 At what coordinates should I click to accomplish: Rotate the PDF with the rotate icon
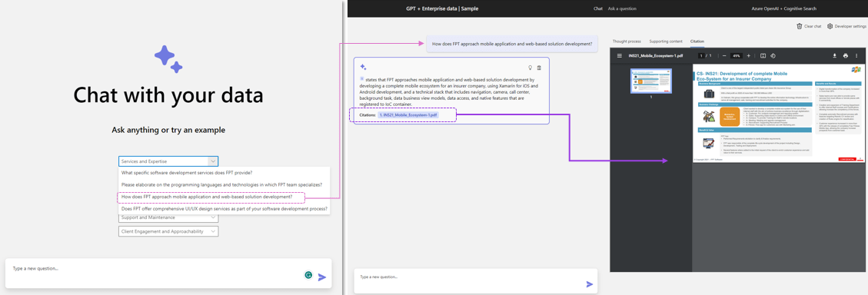pos(773,56)
